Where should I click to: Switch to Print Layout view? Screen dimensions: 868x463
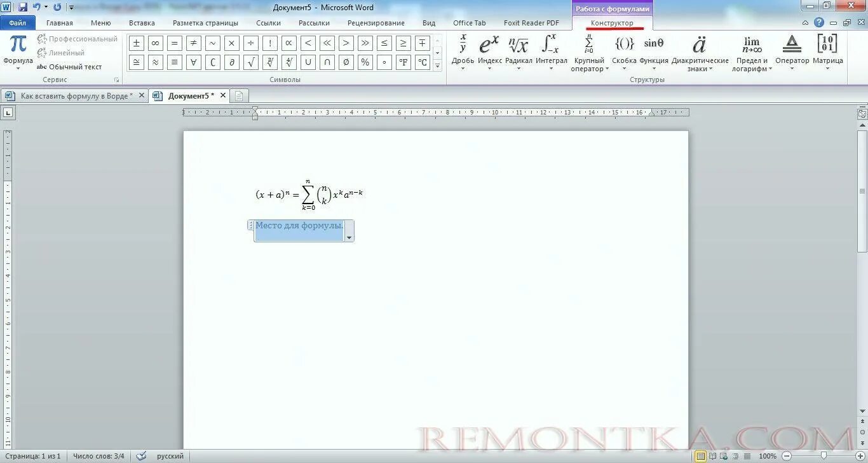coord(700,456)
